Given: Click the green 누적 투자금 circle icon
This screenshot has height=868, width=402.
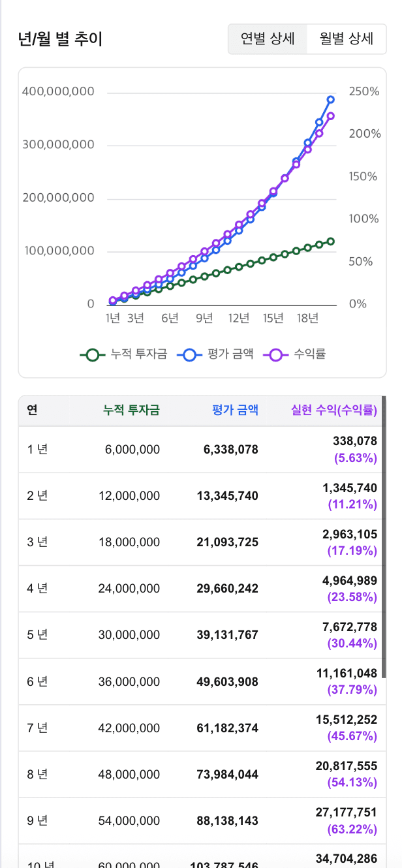Looking at the screenshot, I should click(92, 354).
